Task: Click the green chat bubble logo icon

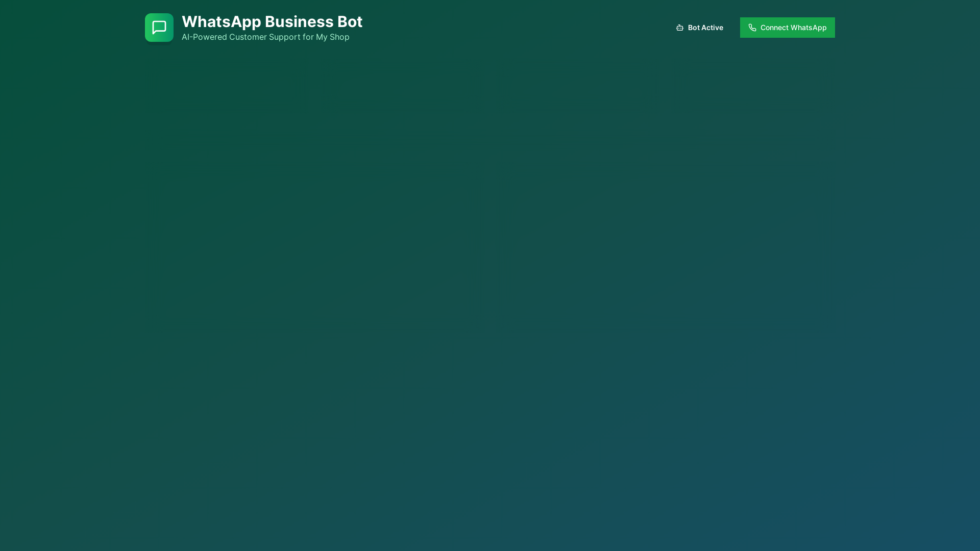Action: (x=159, y=28)
